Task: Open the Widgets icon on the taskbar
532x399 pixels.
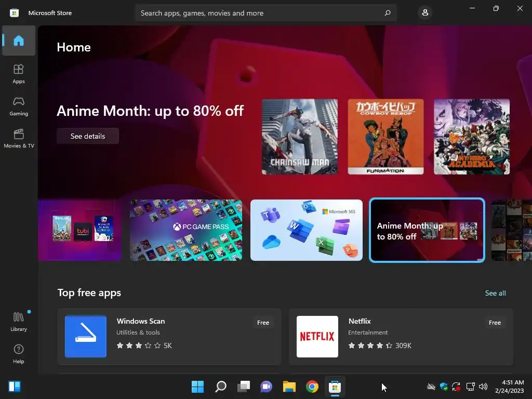Action: tap(15, 387)
